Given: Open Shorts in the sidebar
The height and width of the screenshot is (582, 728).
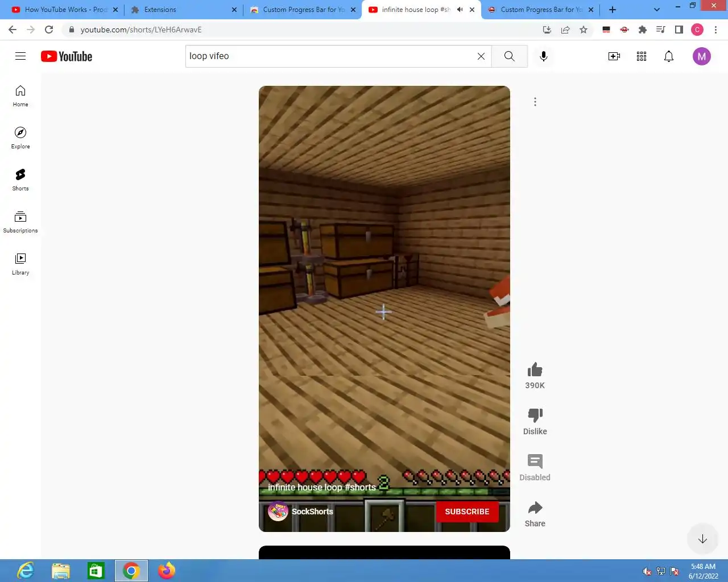Looking at the screenshot, I should (20, 180).
